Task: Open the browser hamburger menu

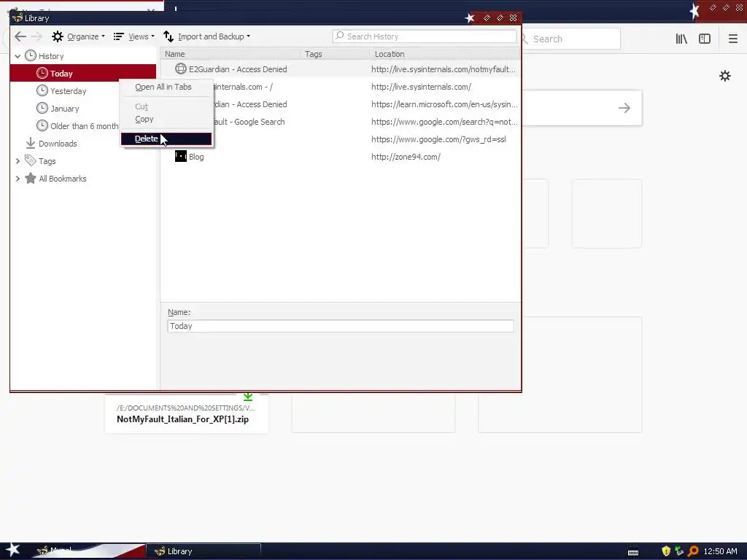Action: click(x=733, y=39)
